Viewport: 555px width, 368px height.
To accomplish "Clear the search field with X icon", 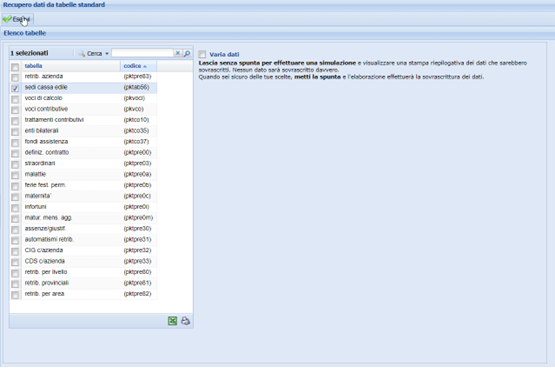I will pos(178,53).
